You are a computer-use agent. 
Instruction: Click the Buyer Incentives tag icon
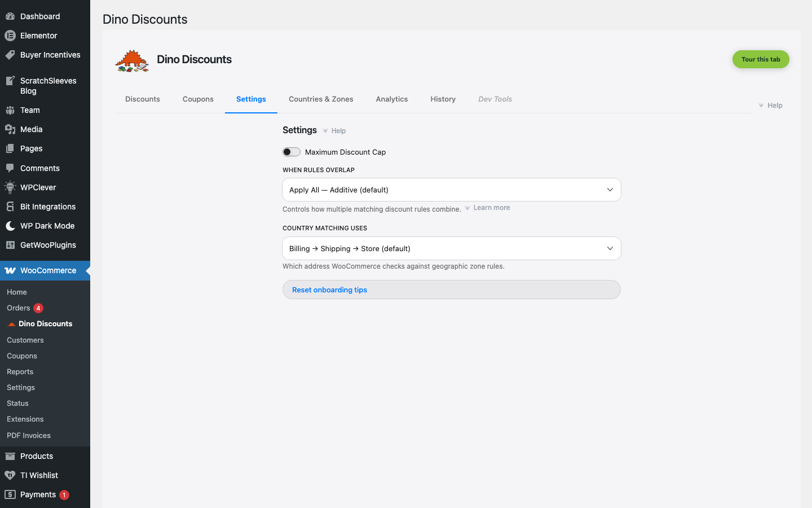(x=10, y=55)
